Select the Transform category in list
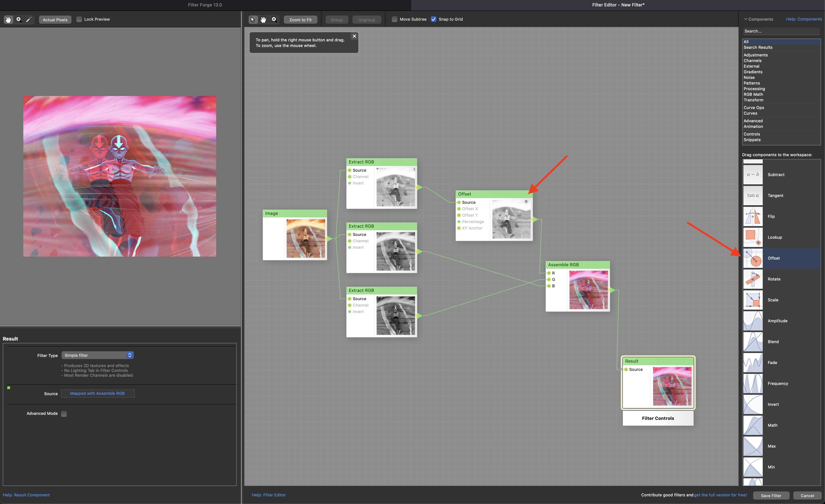 tap(753, 100)
